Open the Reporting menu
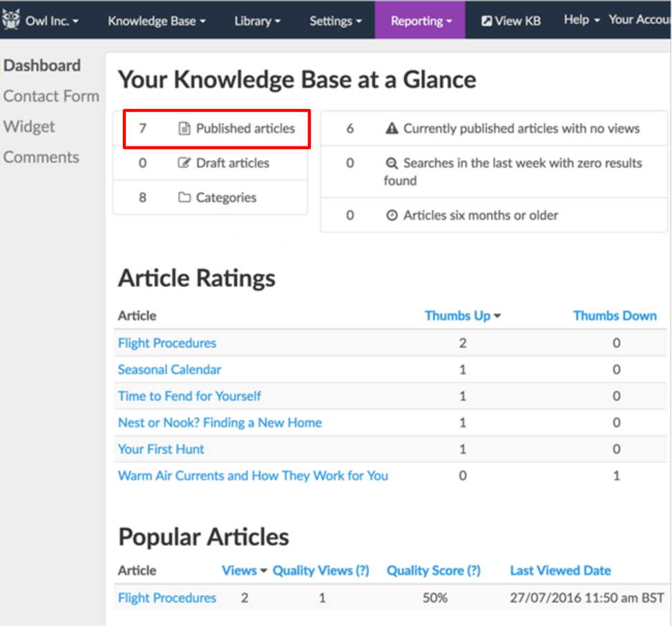 pyautogui.click(x=420, y=21)
